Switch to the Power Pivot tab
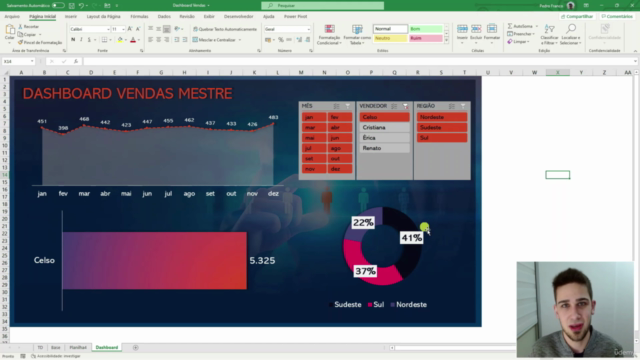This screenshot has height=360, width=640. (x=296, y=16)
